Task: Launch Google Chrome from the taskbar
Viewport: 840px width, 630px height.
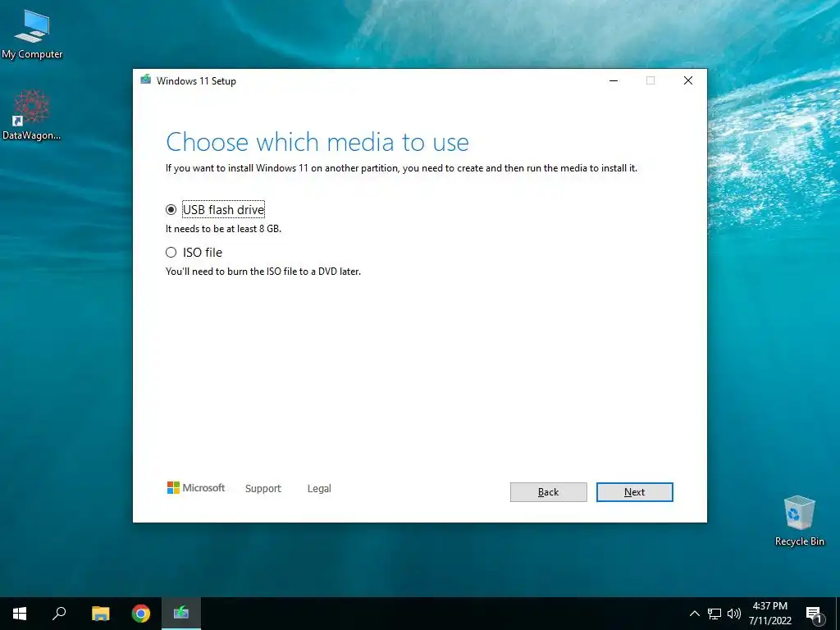Action: [141, 614]
